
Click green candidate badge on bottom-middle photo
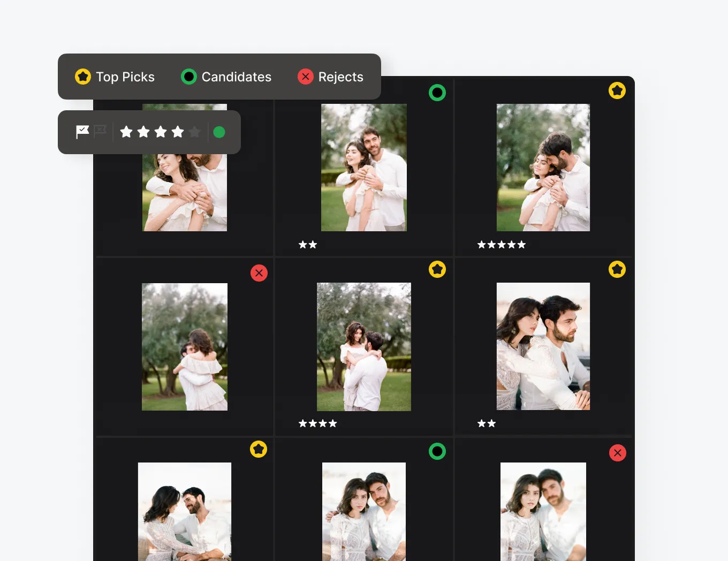coord(437,451)
